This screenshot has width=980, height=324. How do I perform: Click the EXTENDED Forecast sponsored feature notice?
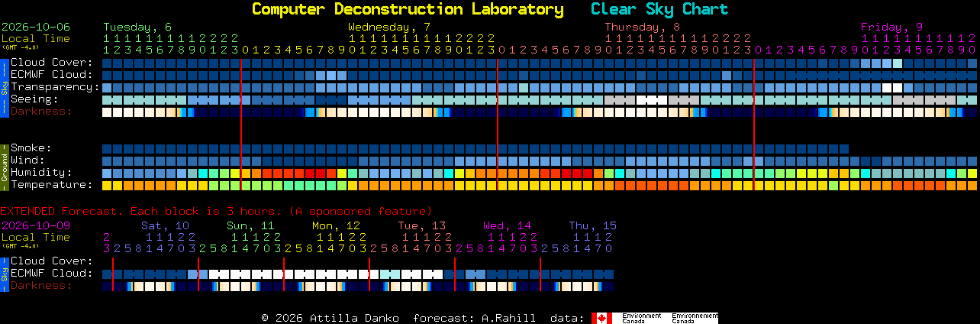(216, 211)
